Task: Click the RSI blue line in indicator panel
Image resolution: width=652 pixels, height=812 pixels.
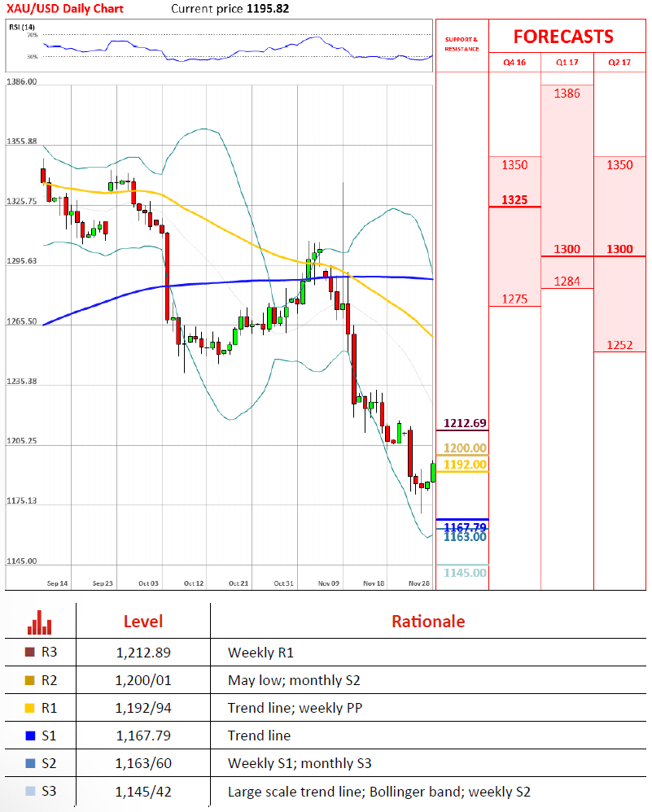Action: coord(238,50)
